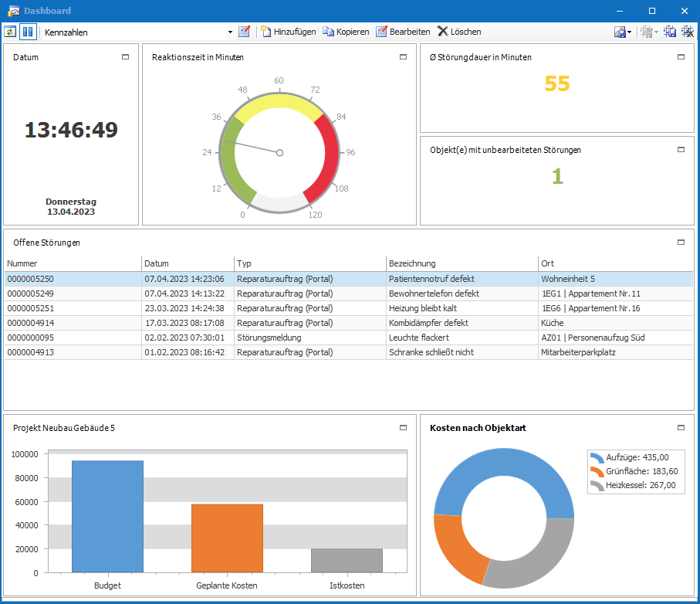Click the edit icon beside the Kennzahlen dropdown

pos(245,32)
